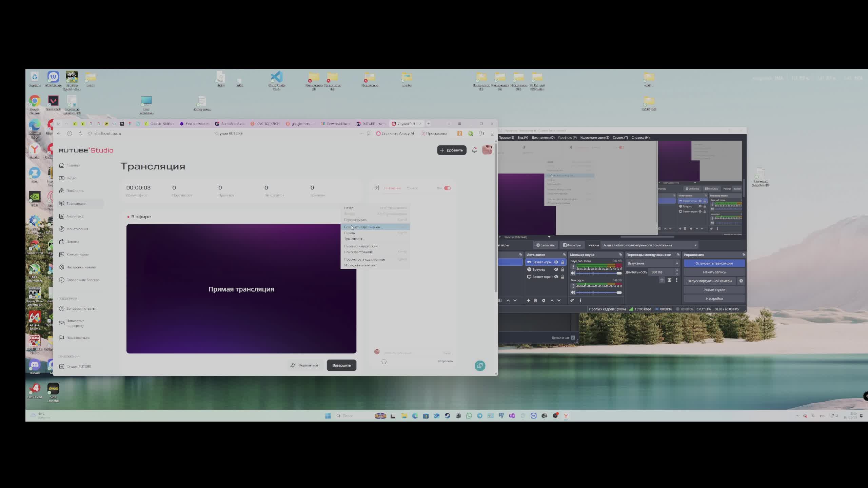The image size is (868, 488).
Task: Open virtual camera settings gear in OBS
Action: 741,281
